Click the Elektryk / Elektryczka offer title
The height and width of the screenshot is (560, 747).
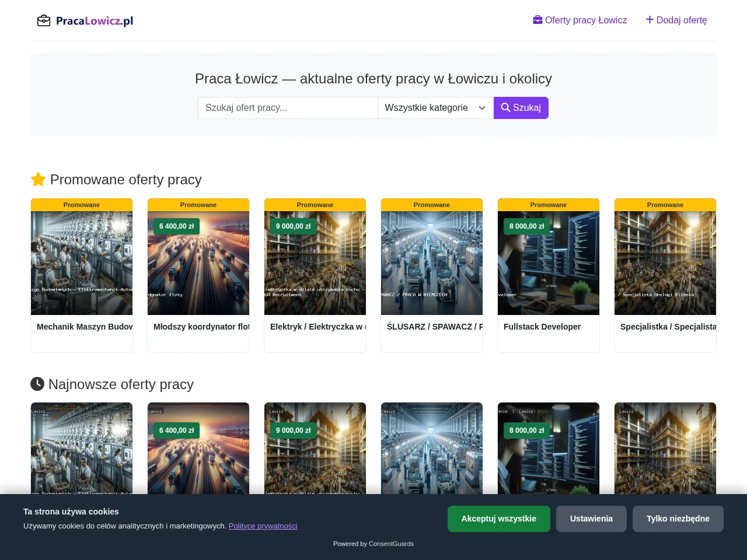click(318, 327)
